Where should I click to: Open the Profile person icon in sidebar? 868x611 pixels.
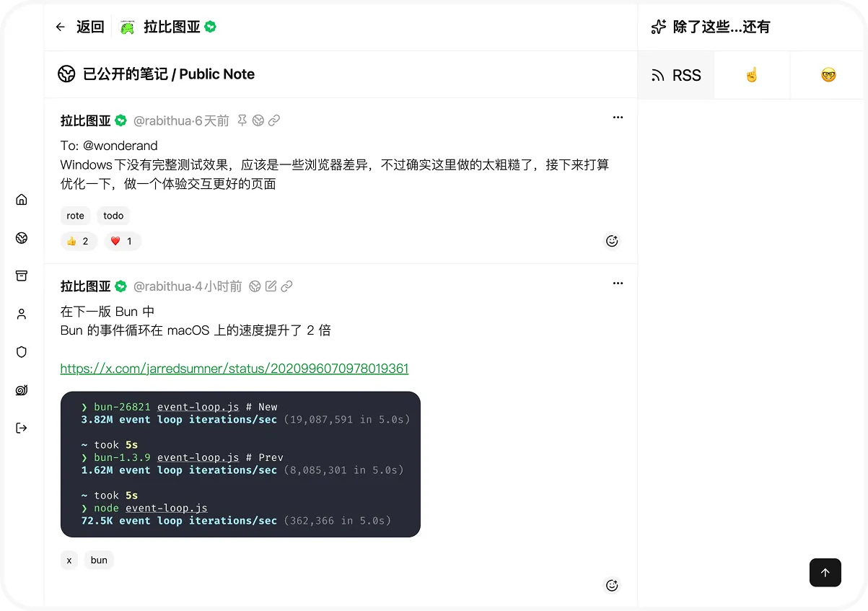(22, 314)
